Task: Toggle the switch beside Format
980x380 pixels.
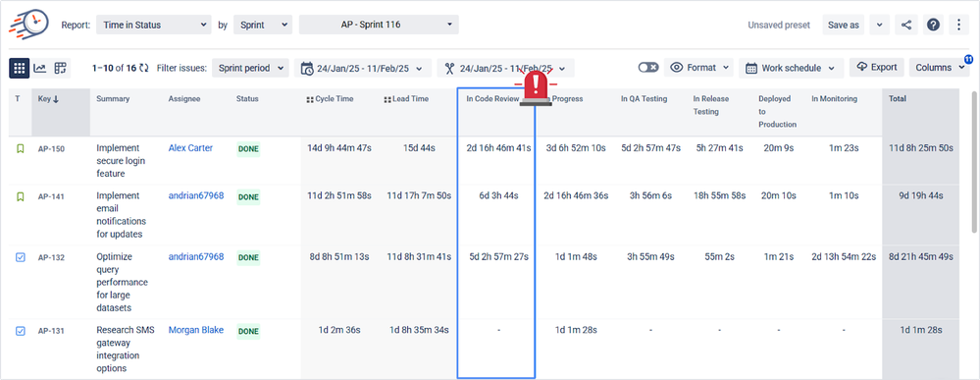Action: point(648,68)
